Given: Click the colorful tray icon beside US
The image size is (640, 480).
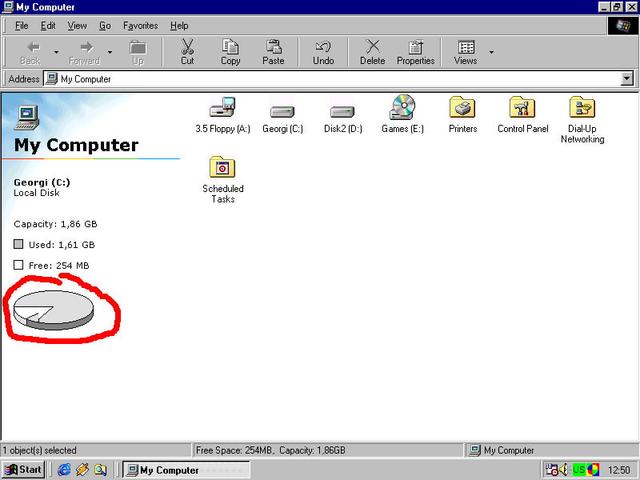Looking at the screenshot, I should tap(593, 470).
